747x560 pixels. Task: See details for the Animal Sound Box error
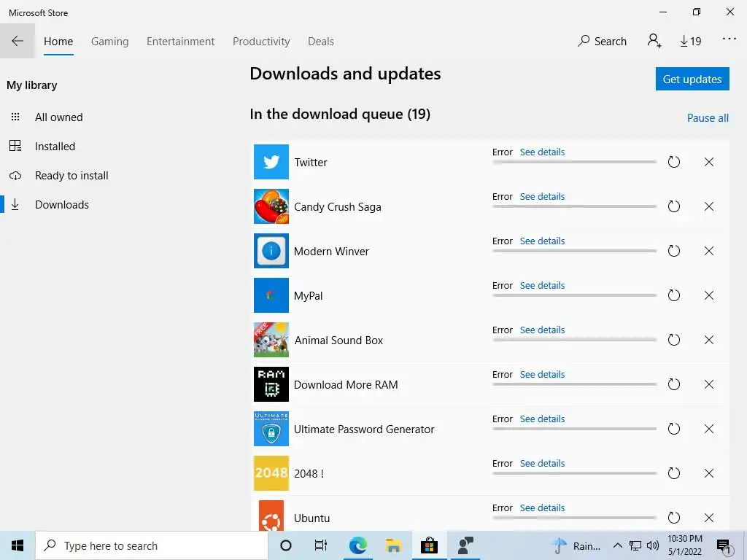542,330
